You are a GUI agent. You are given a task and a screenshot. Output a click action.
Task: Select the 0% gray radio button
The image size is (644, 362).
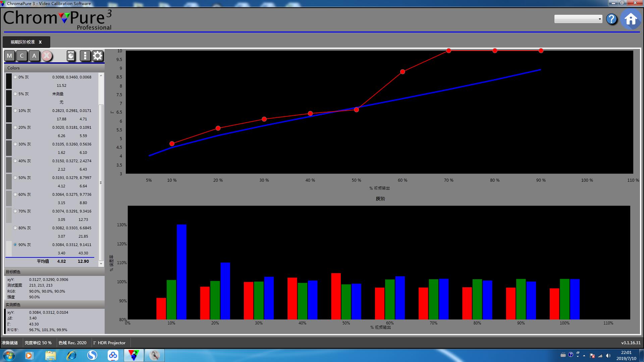(15, 77)
